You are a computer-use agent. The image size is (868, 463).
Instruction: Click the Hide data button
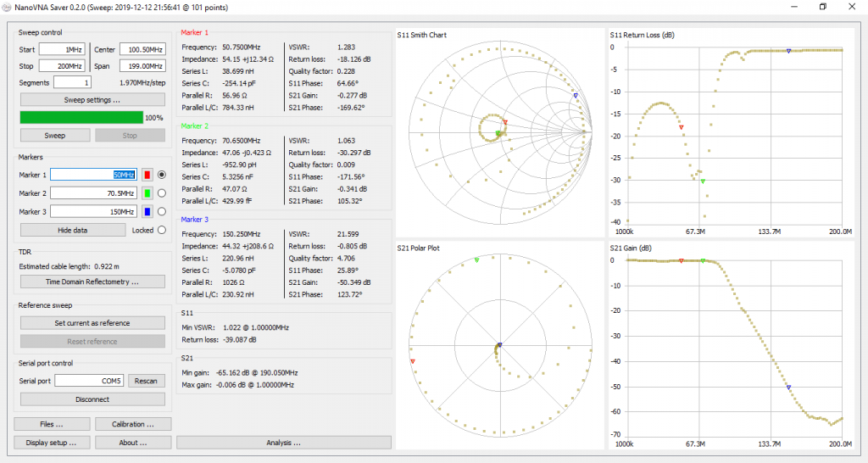click(x=73, y=230)
